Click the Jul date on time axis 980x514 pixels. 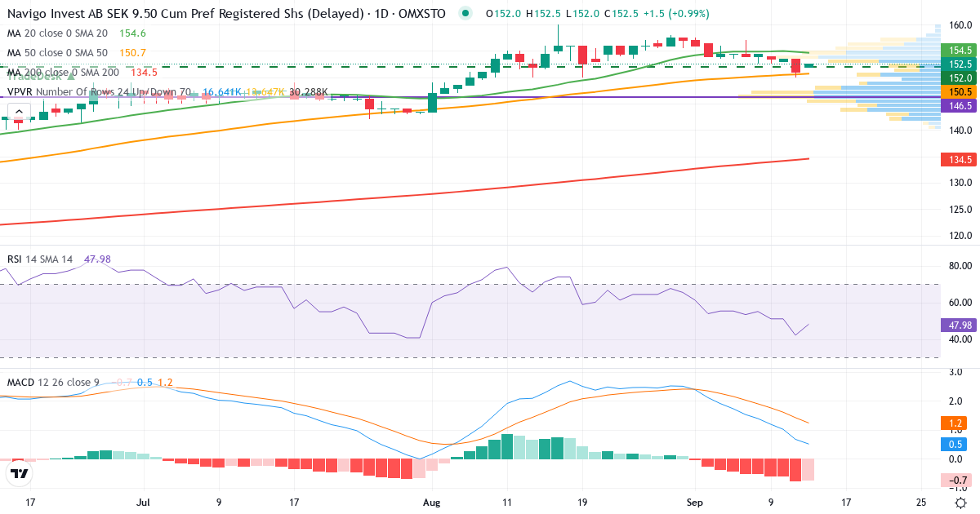[x=145, y=503]
